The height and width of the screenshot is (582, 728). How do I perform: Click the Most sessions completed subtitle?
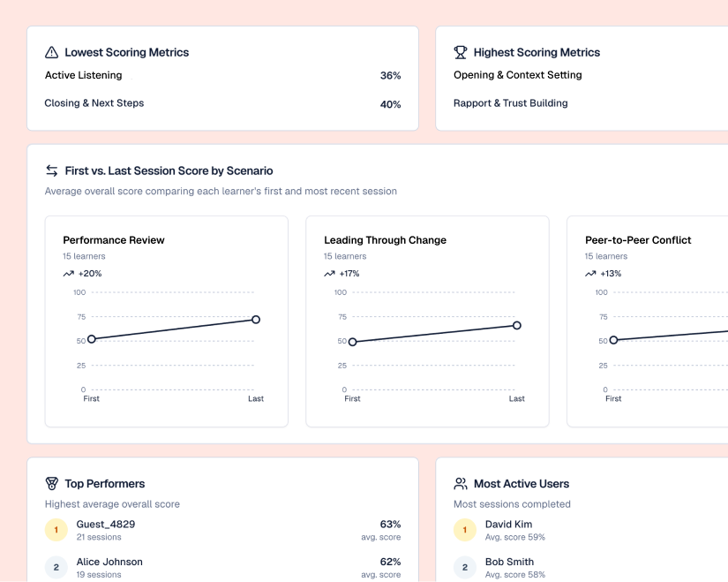pyautogui.click(x=512, y=504)
